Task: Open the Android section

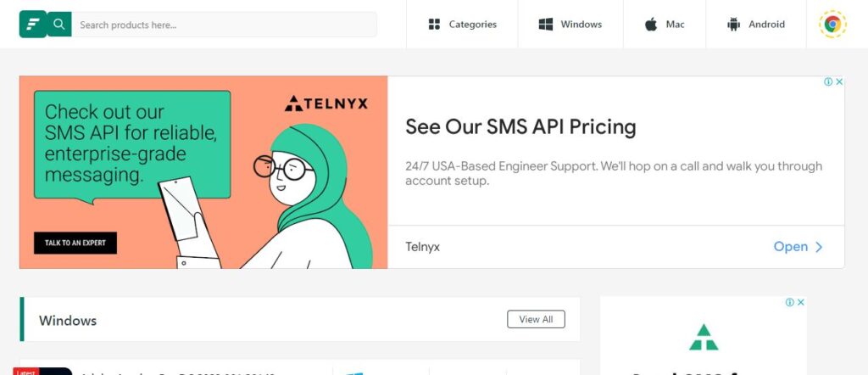Action: tap(755, 25)
